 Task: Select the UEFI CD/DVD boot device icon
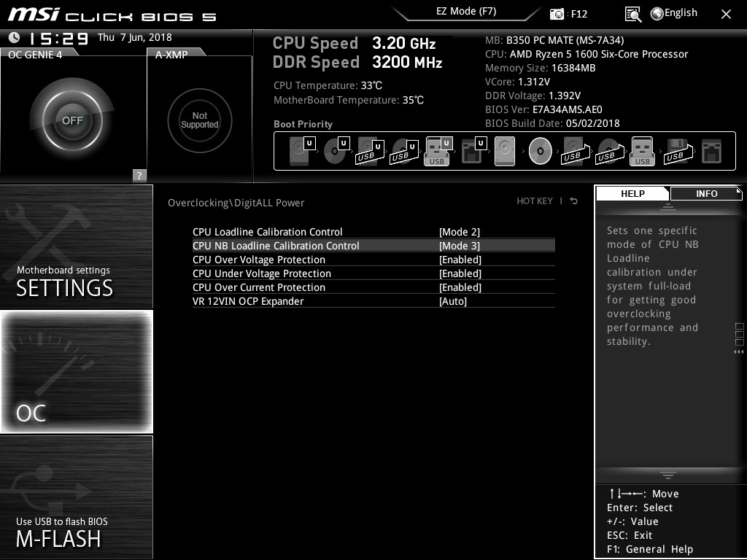pos(336,151)
